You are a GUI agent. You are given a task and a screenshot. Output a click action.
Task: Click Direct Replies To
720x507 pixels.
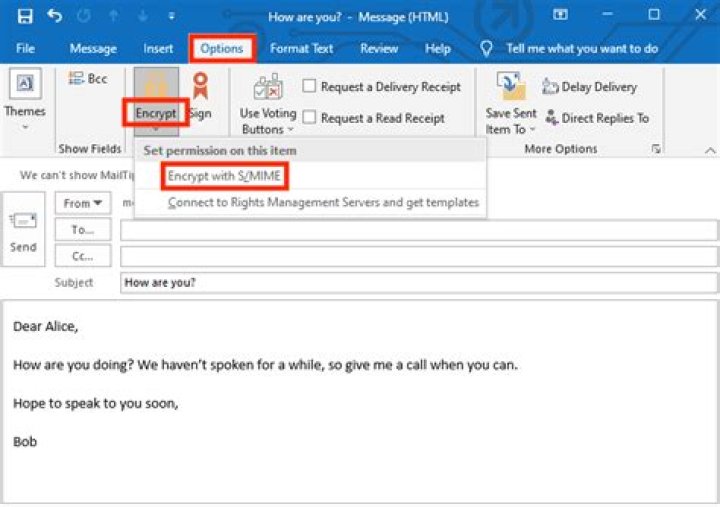(597, 118)
